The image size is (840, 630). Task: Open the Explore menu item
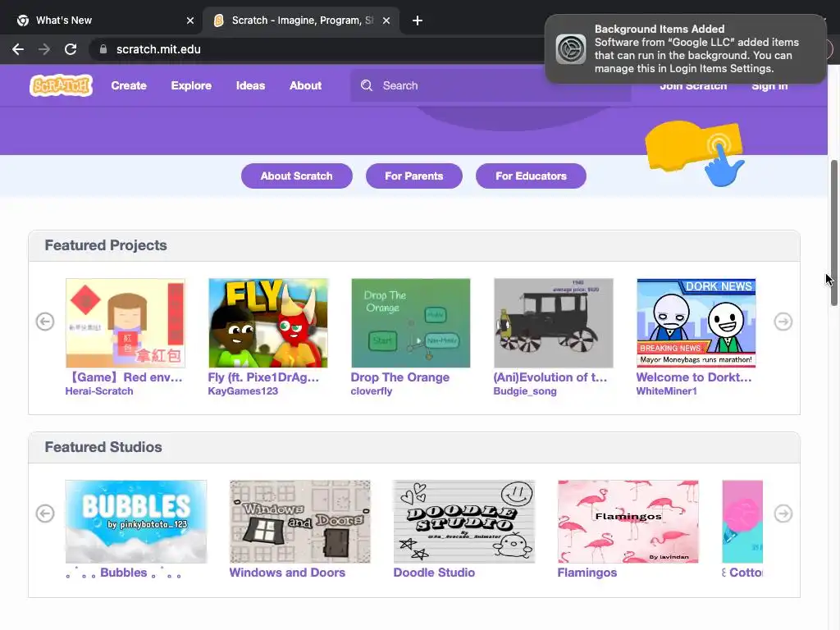(x=191, y=85)
